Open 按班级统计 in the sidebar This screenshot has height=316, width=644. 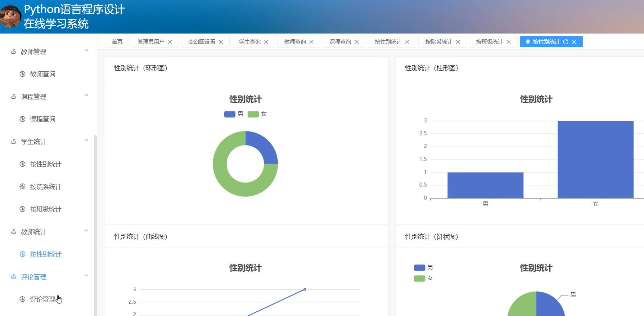(45, 209)
